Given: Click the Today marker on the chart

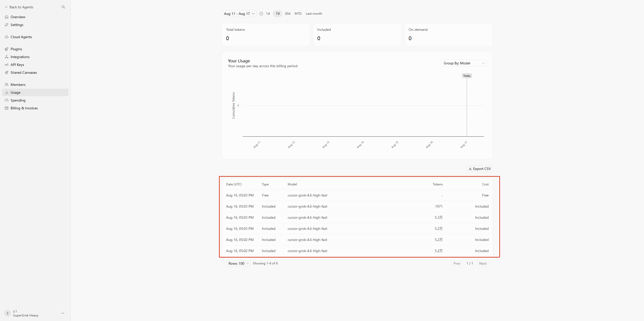Looking at the screenshot, I should coord(467,76).
